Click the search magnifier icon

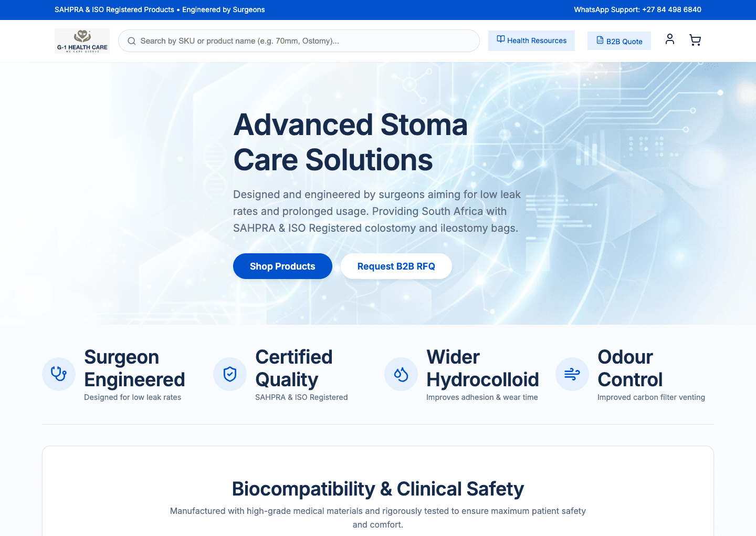coord(132,41)
